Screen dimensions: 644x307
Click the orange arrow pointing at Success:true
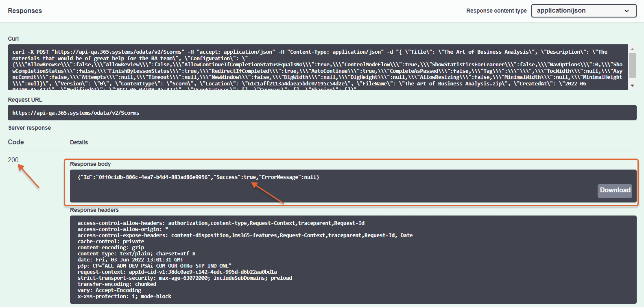(267, 193)
